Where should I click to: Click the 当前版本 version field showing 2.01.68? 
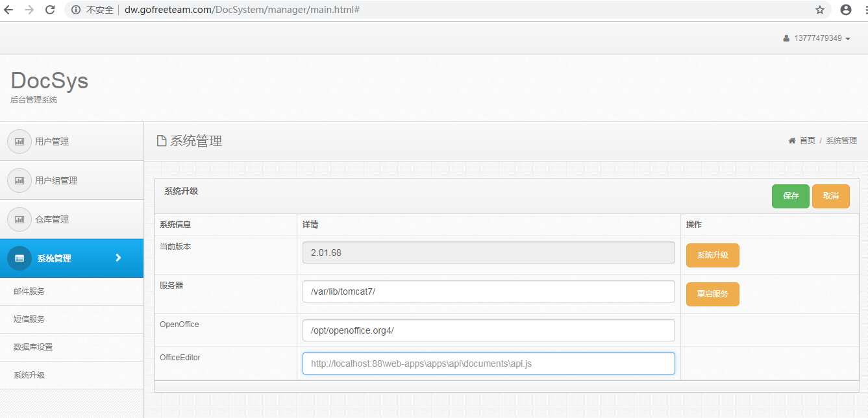(488, 252)
